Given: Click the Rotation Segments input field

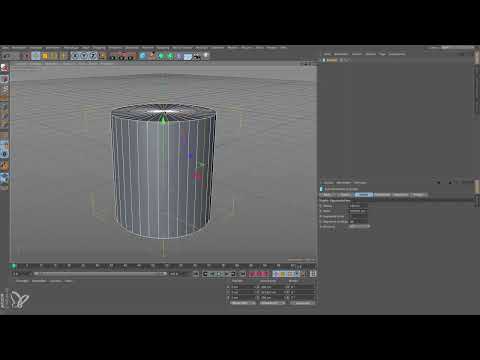Looking at the screenshot, I should 358,221.
